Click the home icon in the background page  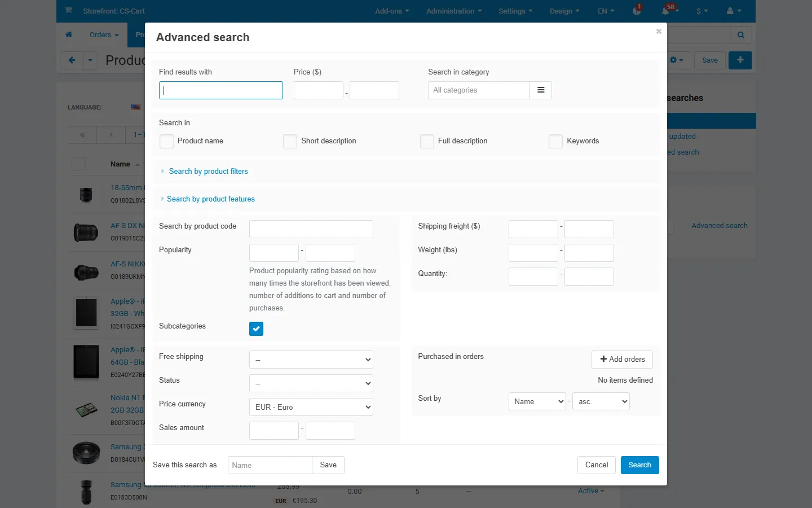pyautogui.click(x=69, y=34)
